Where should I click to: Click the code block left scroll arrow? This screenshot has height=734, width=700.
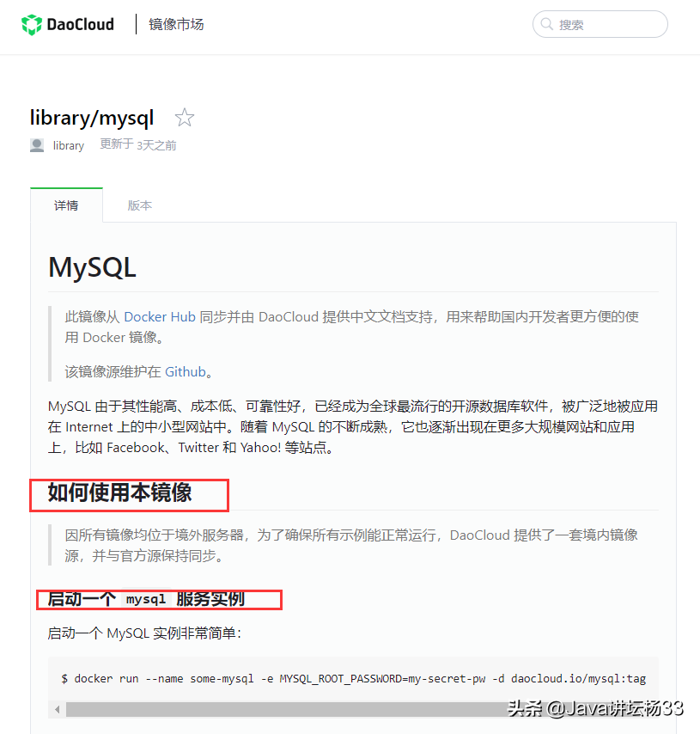57,709
